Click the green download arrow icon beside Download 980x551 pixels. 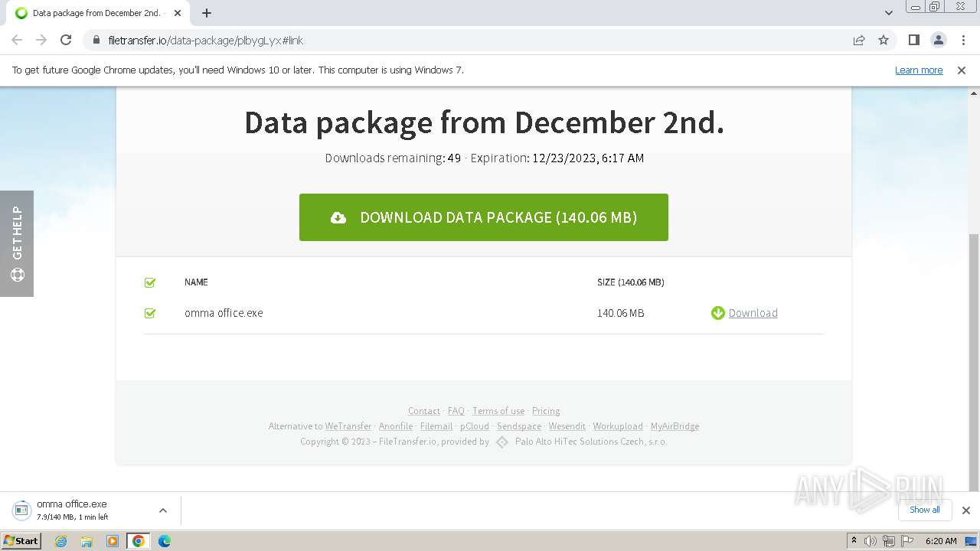click(x=717, y=313)
